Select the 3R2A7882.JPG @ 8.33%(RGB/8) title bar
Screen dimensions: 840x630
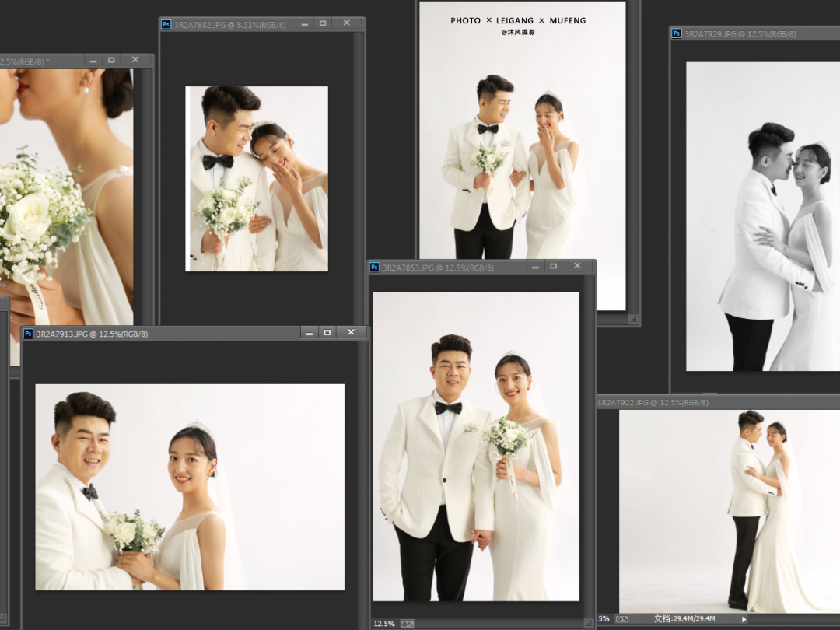point(262,24)
